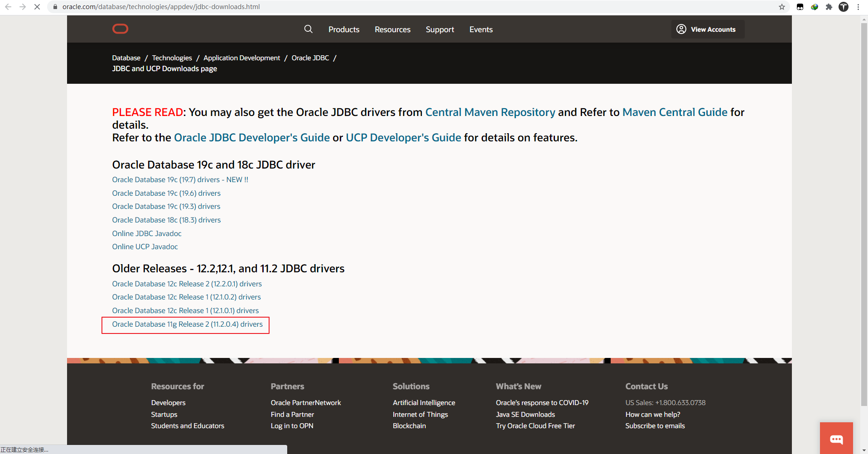The width and height of the screenshot is (868, 454).
Task: Go to Technologies breadcrumb
Action: point(172,58)
